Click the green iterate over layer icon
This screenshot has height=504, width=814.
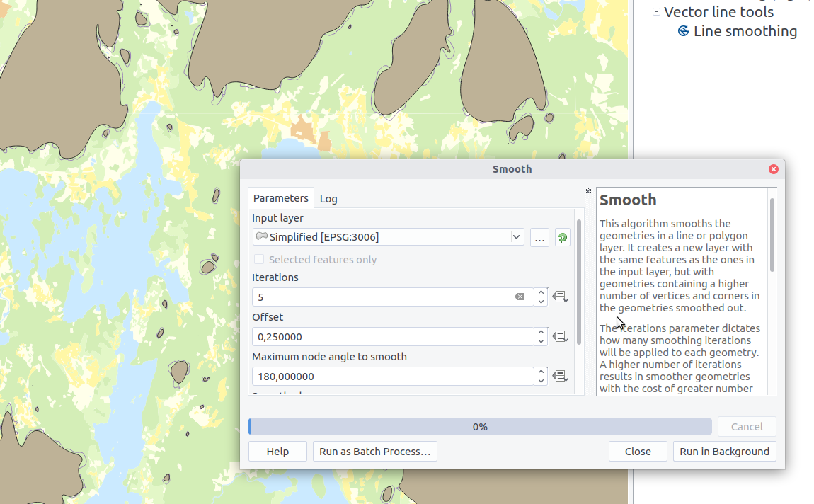pyautogui.click(x=563, y=238)
